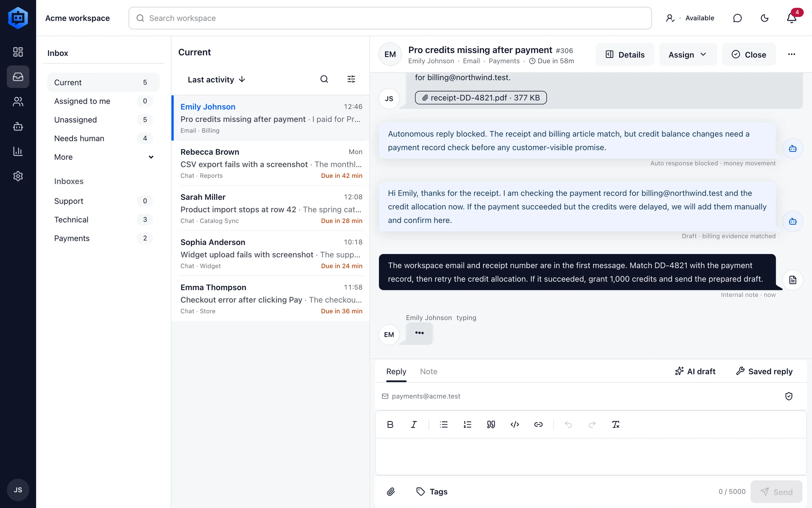Open the more options ellipsis for the conversation
Image resolution: width=812 pixels, height=508 pixels.
(791, 54)
